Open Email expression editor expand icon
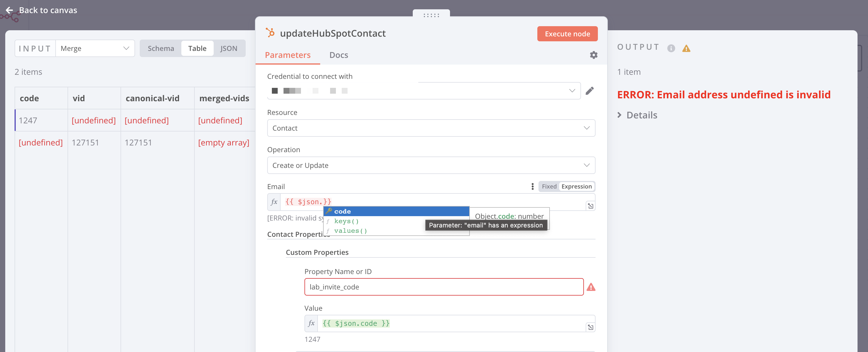 point(590,206)
